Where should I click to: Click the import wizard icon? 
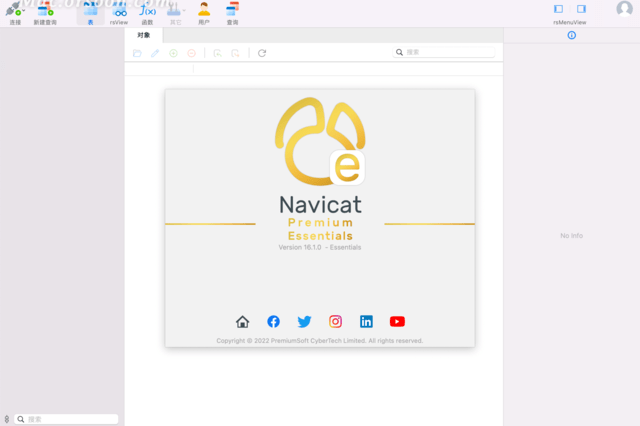[x=218, y=53]
